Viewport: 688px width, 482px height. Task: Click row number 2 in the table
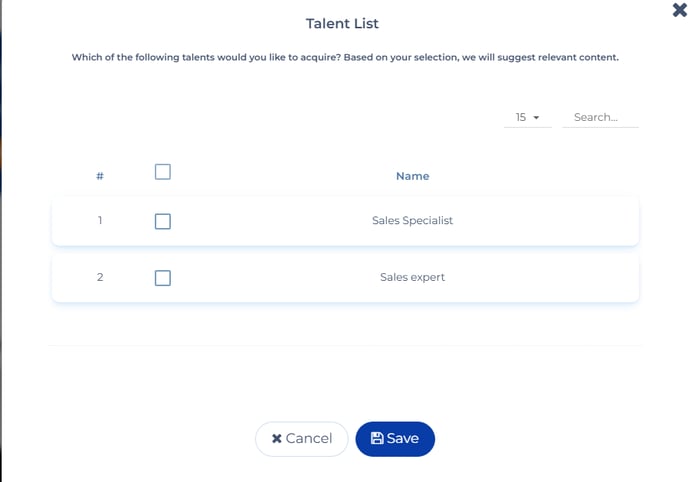(x=100, y=277)
